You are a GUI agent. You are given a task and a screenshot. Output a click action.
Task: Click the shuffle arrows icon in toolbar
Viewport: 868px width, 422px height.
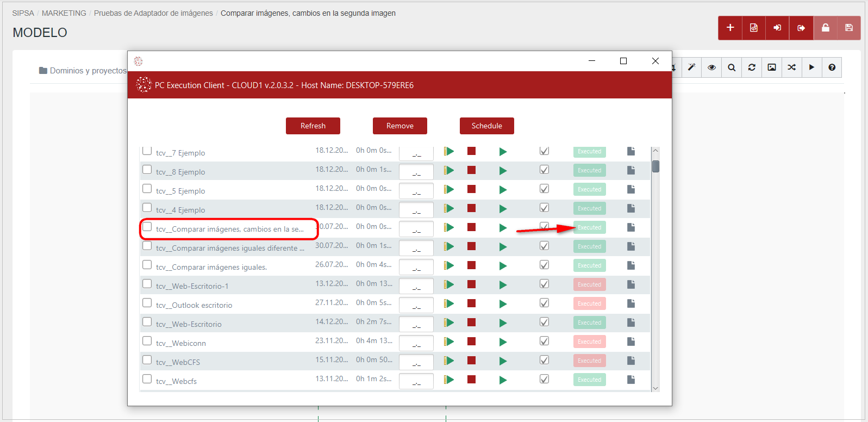click(x=791, y=67)
